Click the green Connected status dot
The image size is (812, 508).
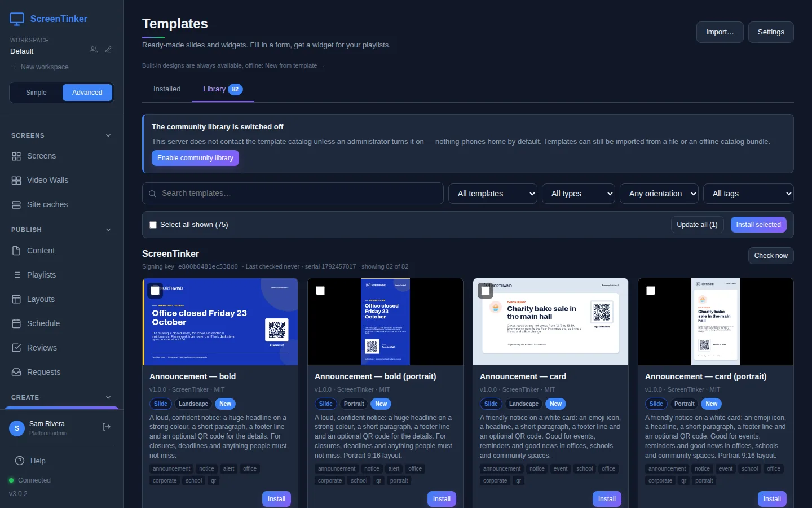[11, 480]
